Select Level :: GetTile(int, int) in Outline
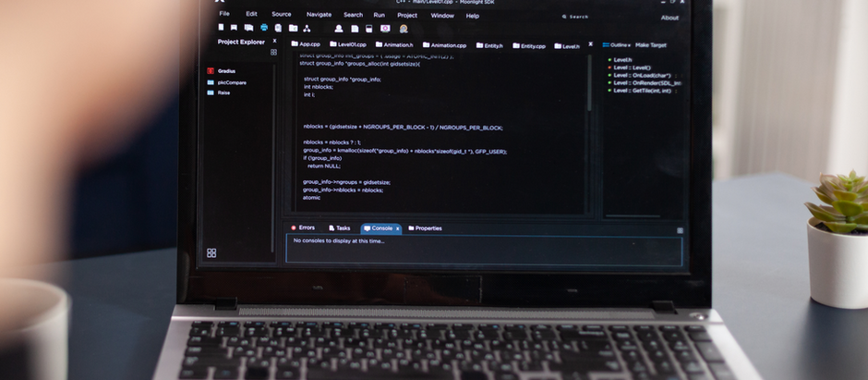 coord(642,91)
